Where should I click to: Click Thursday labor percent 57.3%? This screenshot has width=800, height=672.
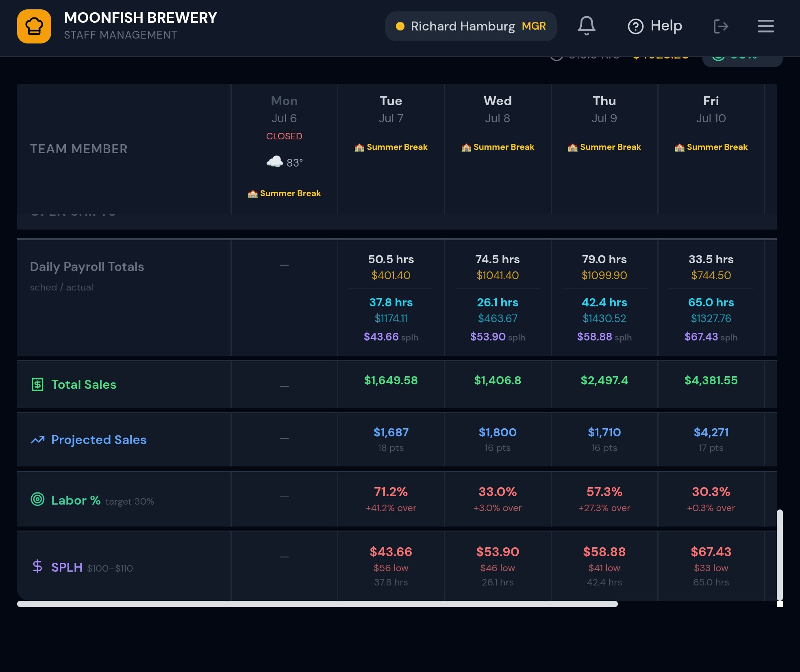coord(604,492)
